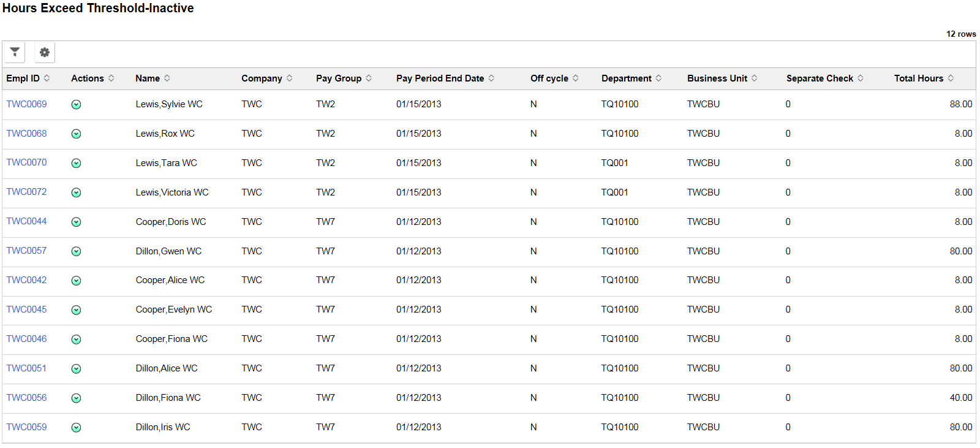This screenshot has height=448, width=980.
Task: Sort by Name column
Action: pyautogui.click(x=153, y=78)
